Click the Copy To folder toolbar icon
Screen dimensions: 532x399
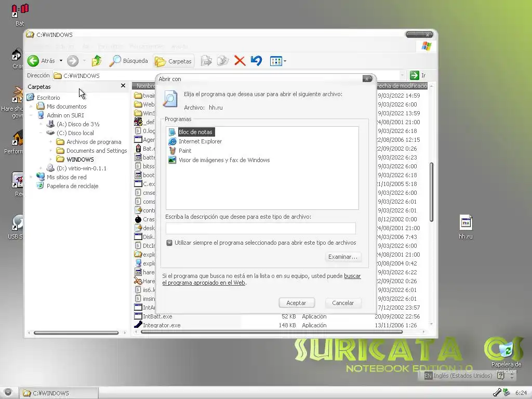pyautogui.click(x=222, y=61)
